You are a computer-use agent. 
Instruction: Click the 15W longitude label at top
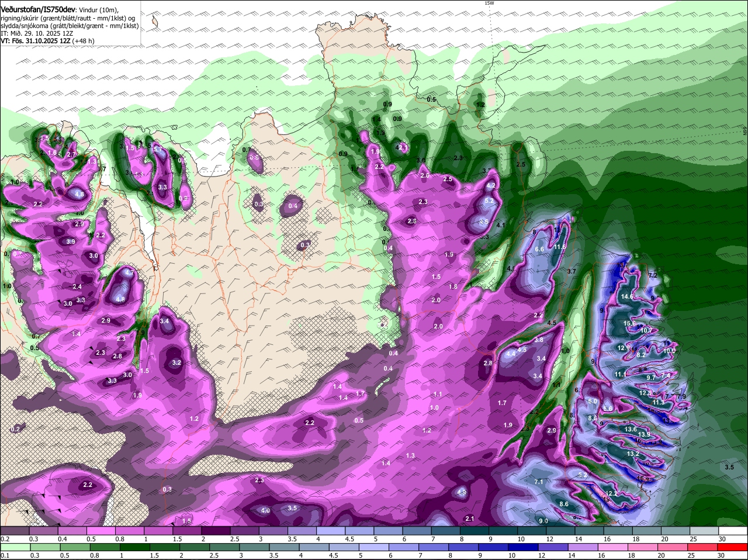pyautogui.click(x=489, y=3)
